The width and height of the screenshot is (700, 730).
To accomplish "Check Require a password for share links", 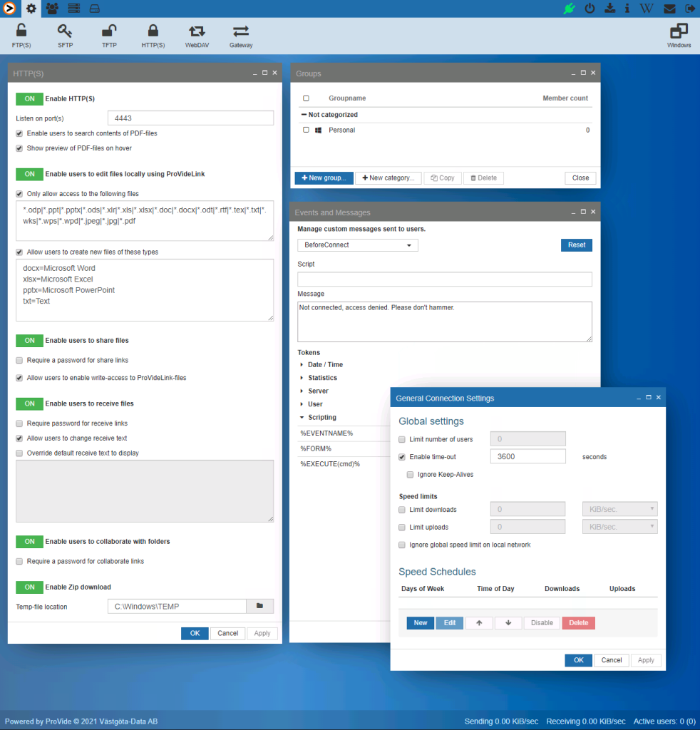I will coord(19,359).
